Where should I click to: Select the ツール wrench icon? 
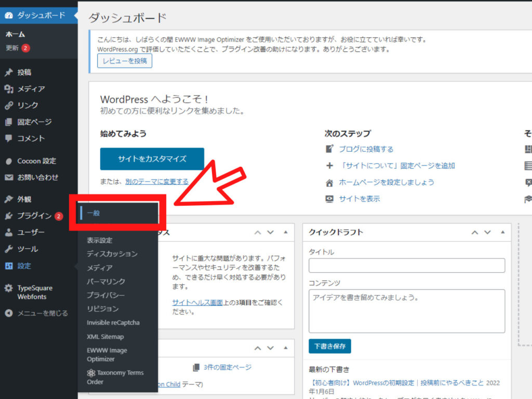point(9,249)
